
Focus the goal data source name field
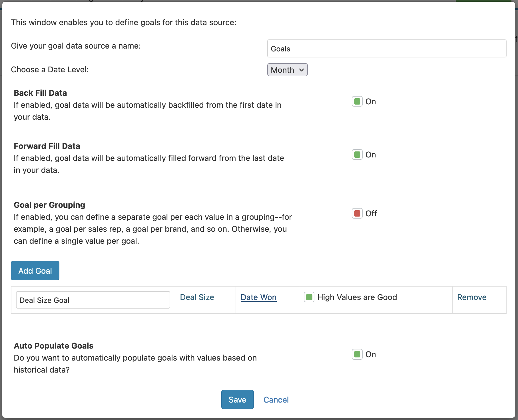click(387, 49)
